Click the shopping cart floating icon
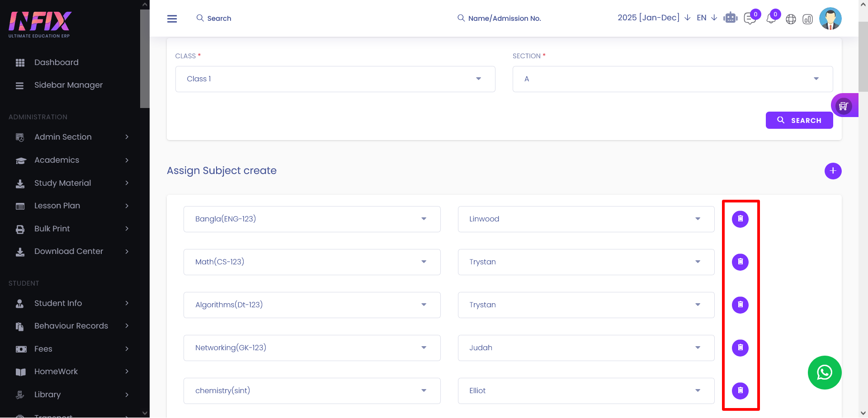The width and height of the screenshot is (868, 418). tap(843, 106)
